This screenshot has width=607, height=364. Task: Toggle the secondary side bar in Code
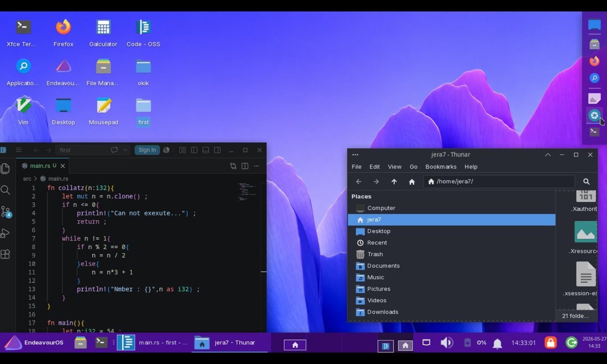218,150
